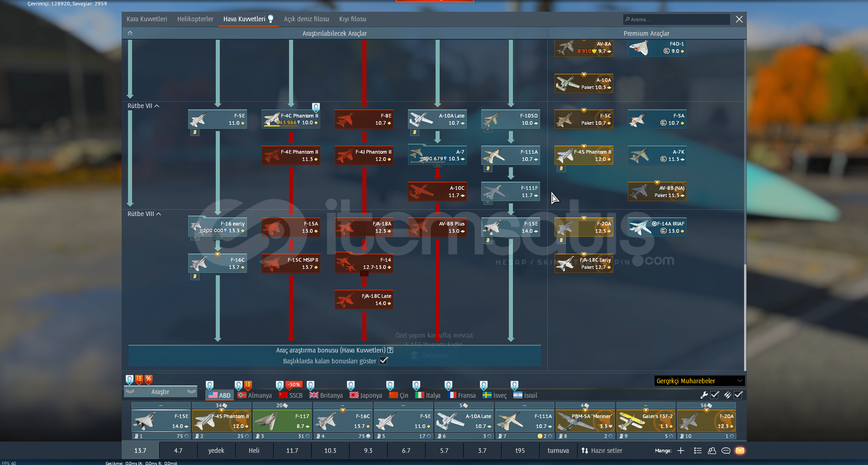Open the Kara Kuvvetleri tab

tap(147, 19)
